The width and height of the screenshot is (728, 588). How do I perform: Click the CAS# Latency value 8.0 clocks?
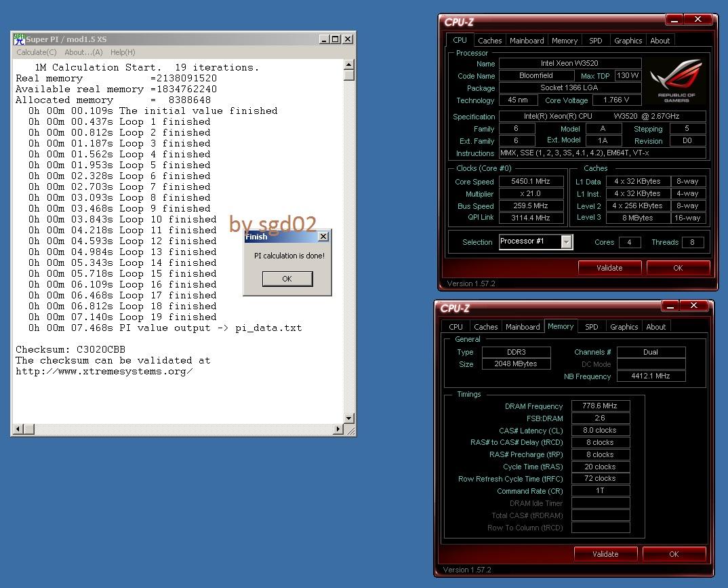(x=600, y=430)
